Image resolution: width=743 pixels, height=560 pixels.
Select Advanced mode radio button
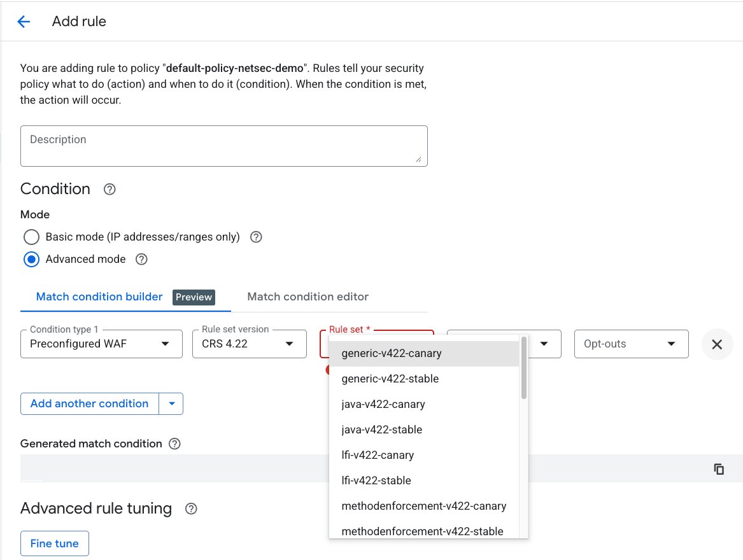[31, 259]
